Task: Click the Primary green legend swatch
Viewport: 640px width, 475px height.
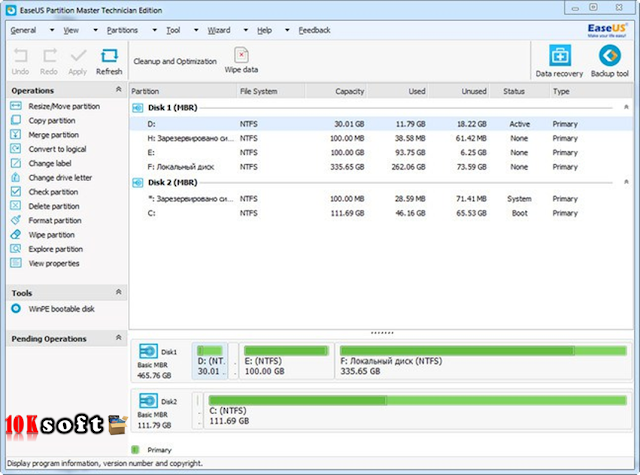Action: point(136,449)
